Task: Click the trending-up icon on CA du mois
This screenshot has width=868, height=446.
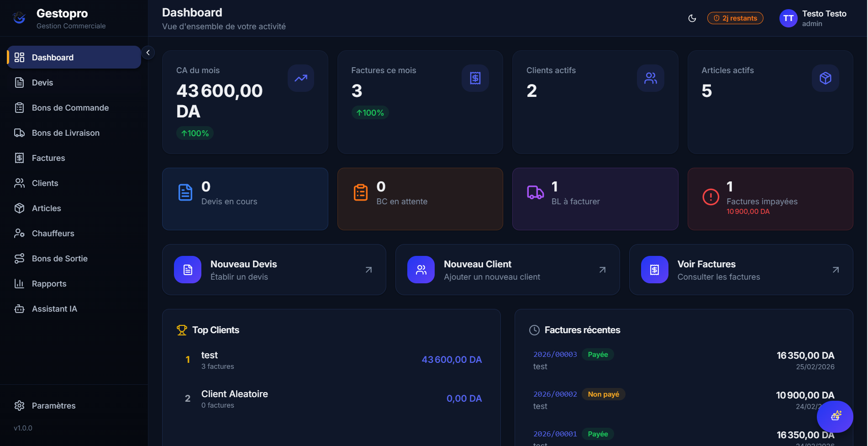Action: point(300,78)
